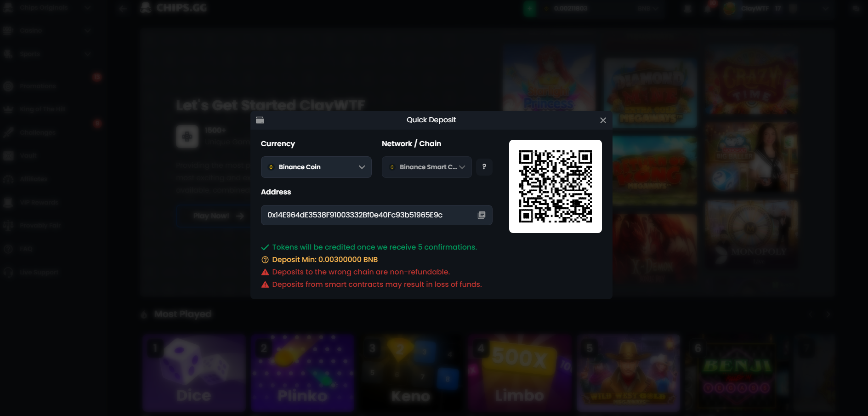Open the Benji game card
Image resolution: width=868 pixels, height=416 pixels.
click(737, 372)
